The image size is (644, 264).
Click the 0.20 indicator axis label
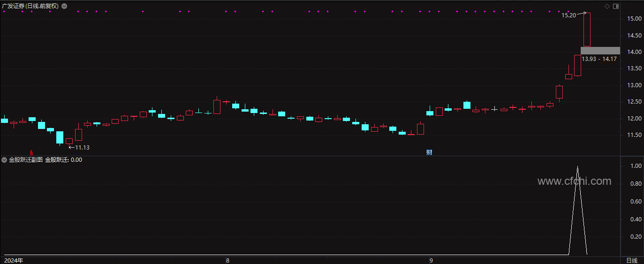pyautogui.click(x=636, y=237)
